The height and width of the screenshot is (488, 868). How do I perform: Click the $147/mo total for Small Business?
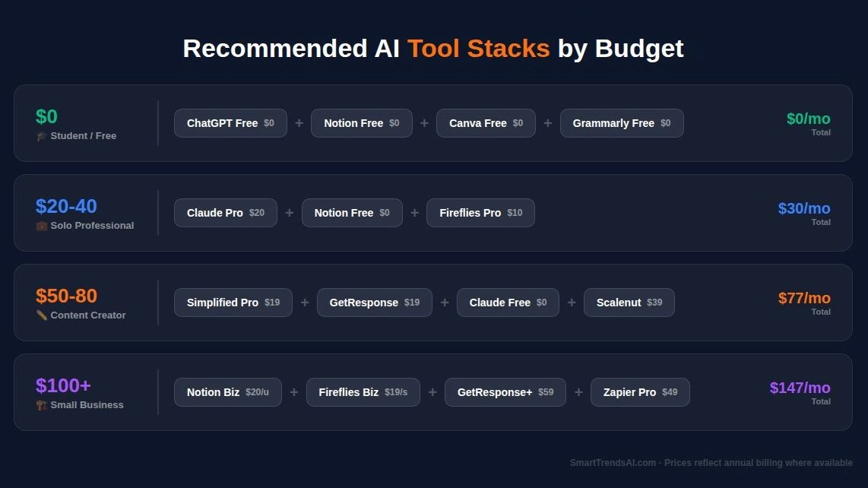click(x=800, y=388)
